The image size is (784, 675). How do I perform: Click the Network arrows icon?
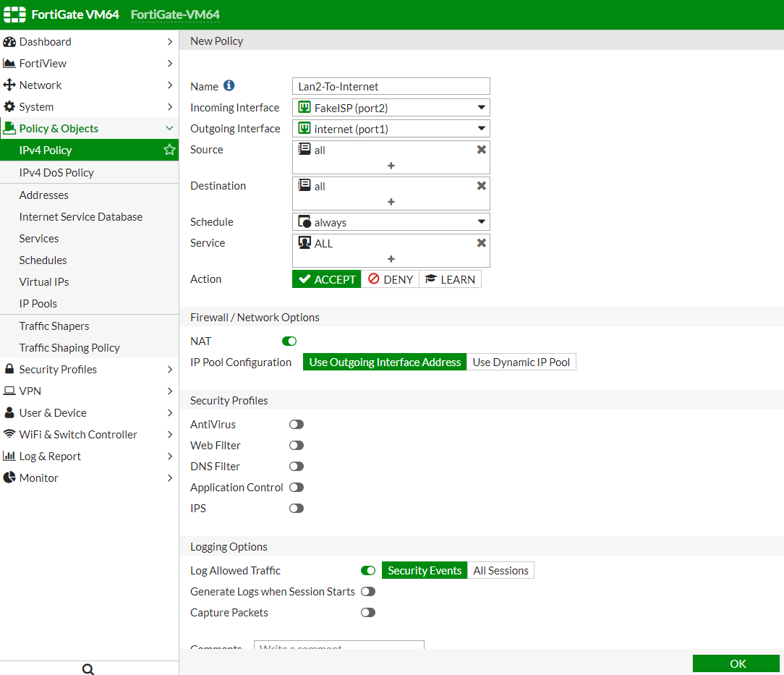[x=9, y=85]
